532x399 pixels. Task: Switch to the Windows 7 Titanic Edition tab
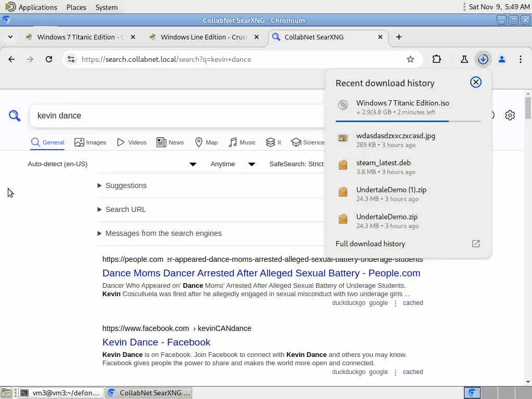[81, 37]
